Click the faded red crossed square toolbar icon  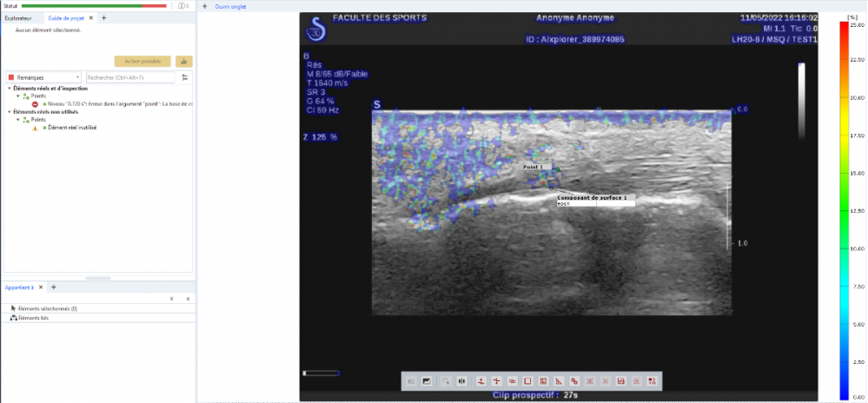pos(606,381)
